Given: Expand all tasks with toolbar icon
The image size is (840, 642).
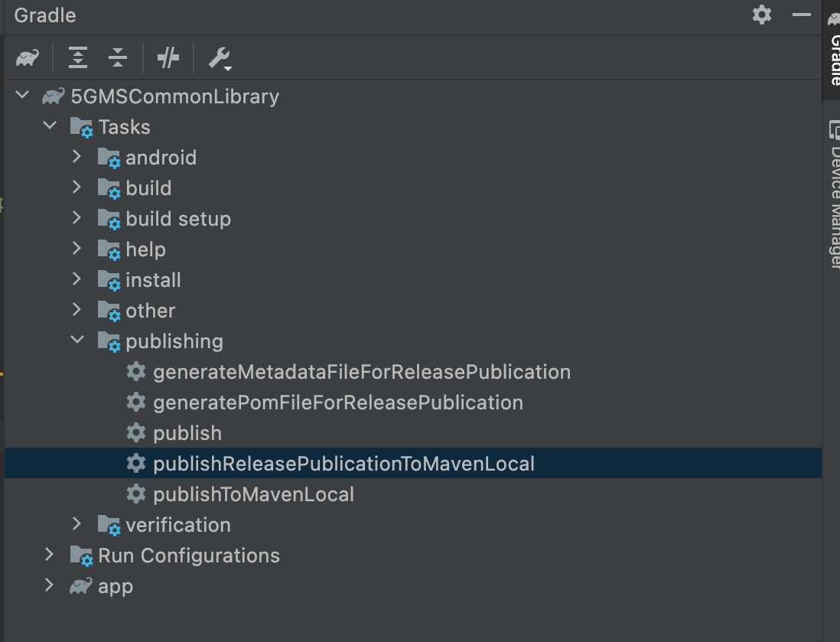Looking at the screenshot, I should [77, 57].
